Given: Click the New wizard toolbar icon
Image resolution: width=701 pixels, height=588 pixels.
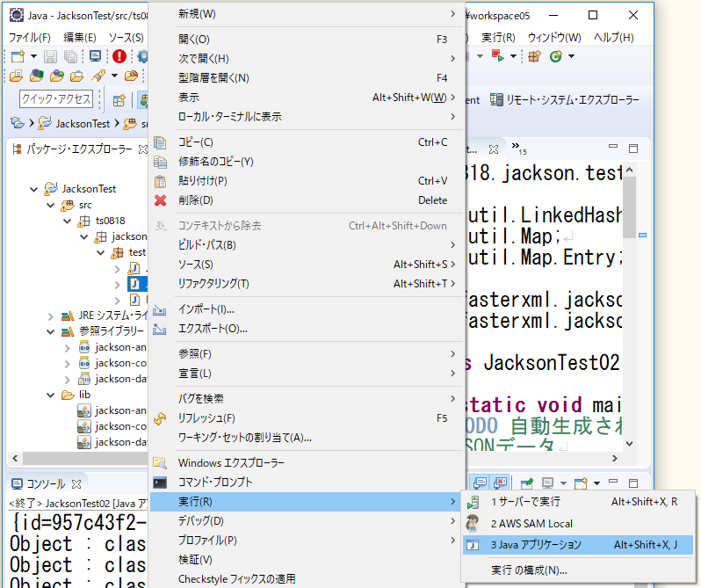Looking at the screenshot, I should pyautogui.click(x=18, y=56).
